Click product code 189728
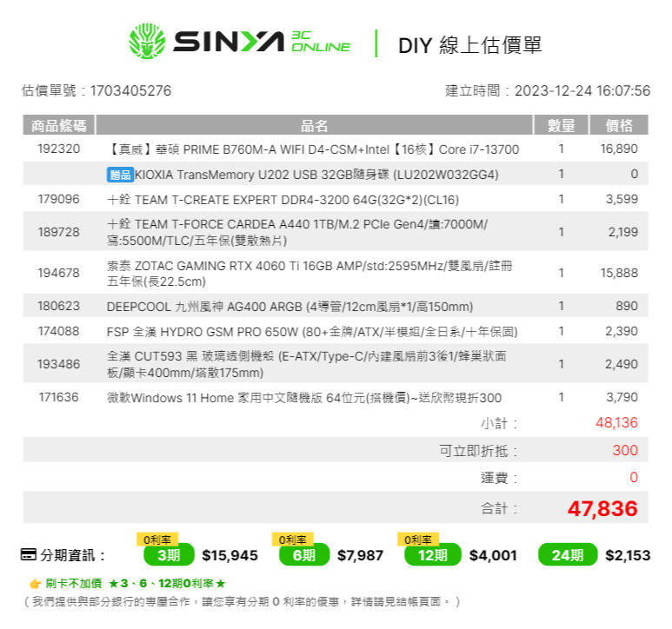This screenshot has width=672, height=629. click(x=59, y=232)
